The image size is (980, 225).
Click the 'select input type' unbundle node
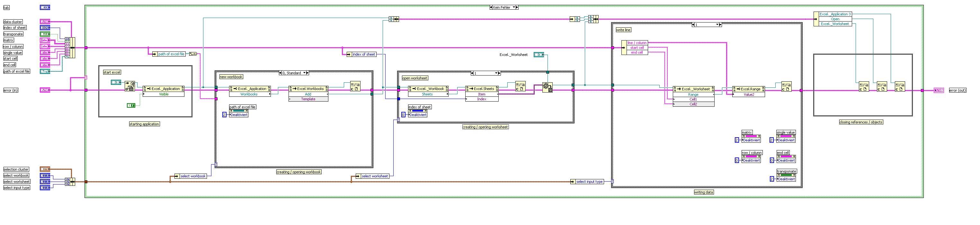587,182
